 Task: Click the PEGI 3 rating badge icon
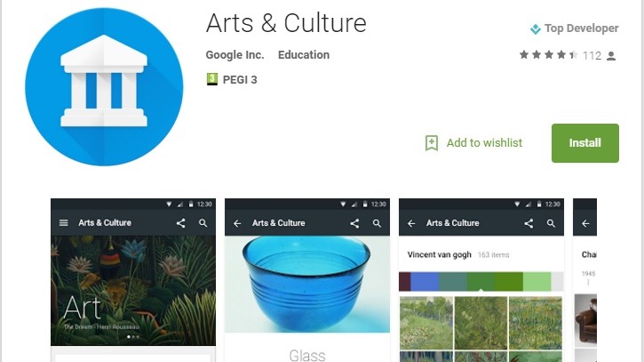click(x=212, y=79)
